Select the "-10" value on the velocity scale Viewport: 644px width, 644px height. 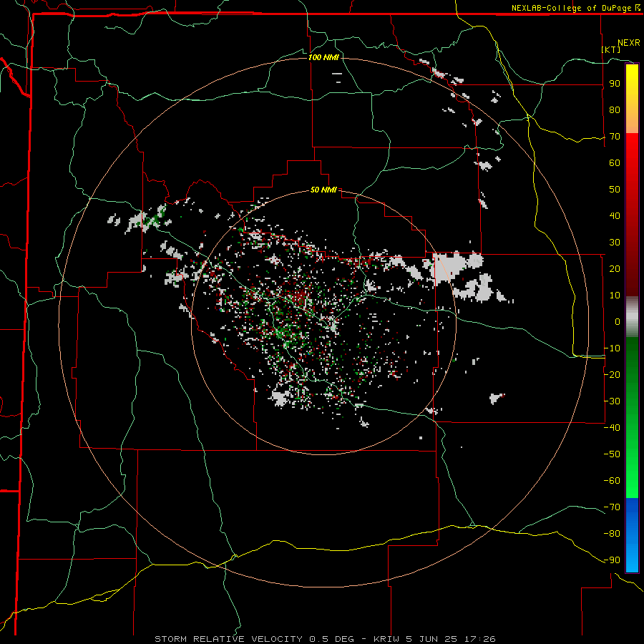612,348
